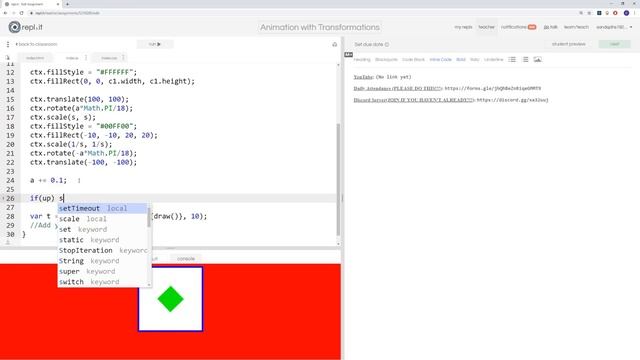Toggle Bold formatting

click(461, 60)
